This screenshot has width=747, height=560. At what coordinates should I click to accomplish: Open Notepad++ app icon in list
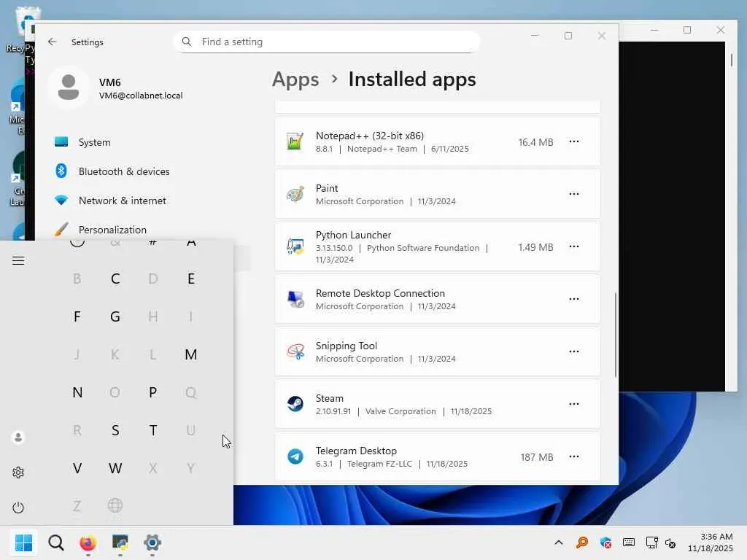(295, 142)
